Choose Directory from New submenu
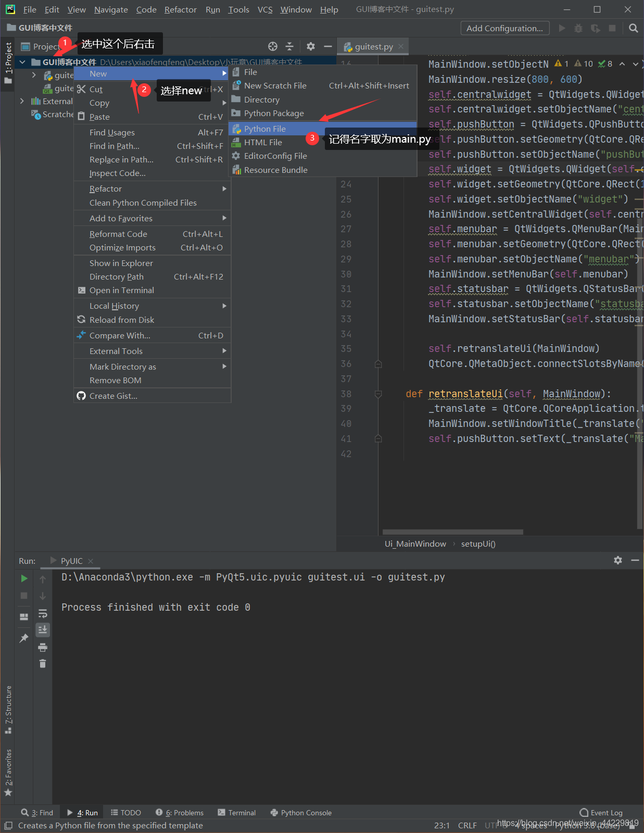644x833 pixels. tap(323, 100)
